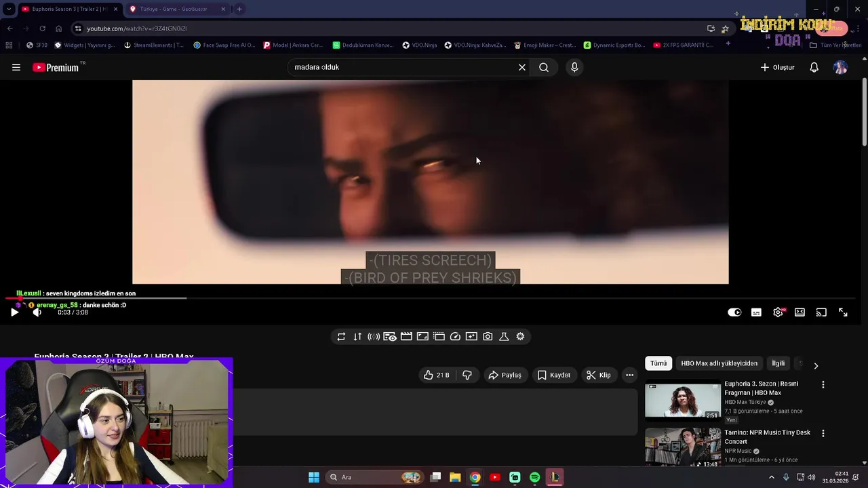Open Euphoria 3. Sezon Resmi Fragman thumbnail

pos(683,401)
